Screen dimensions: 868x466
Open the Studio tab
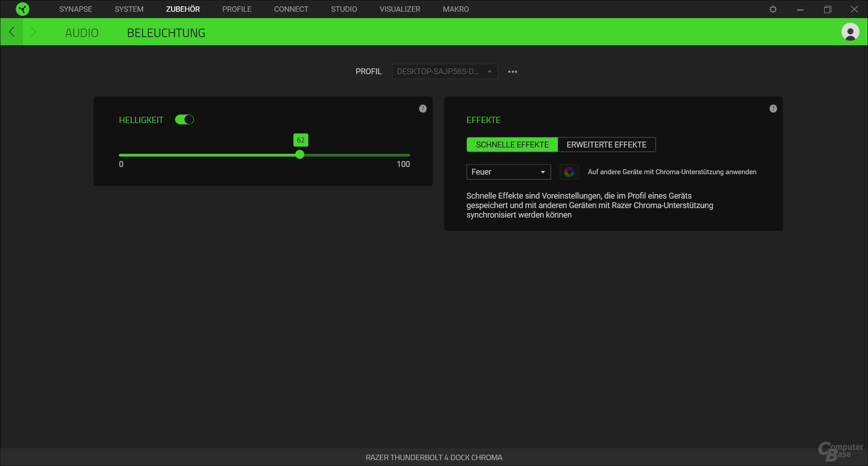pyautogui.click(x=344, y=9)
